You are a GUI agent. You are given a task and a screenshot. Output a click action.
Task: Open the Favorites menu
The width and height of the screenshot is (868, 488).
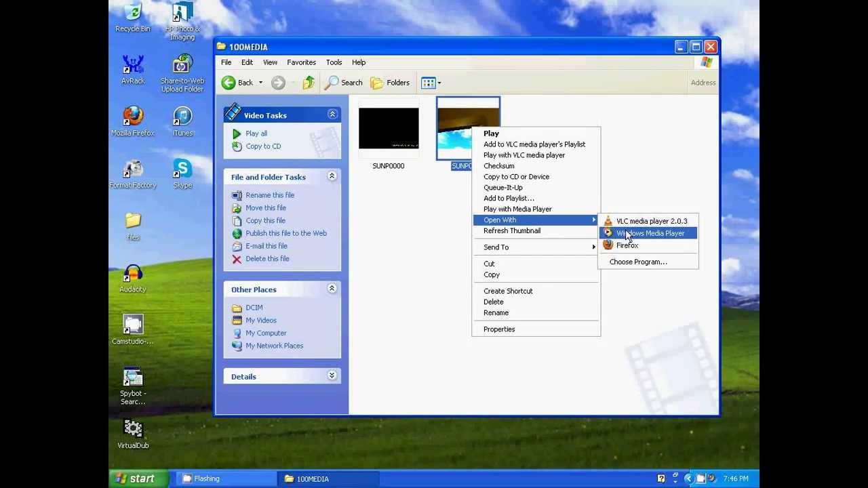301,62
